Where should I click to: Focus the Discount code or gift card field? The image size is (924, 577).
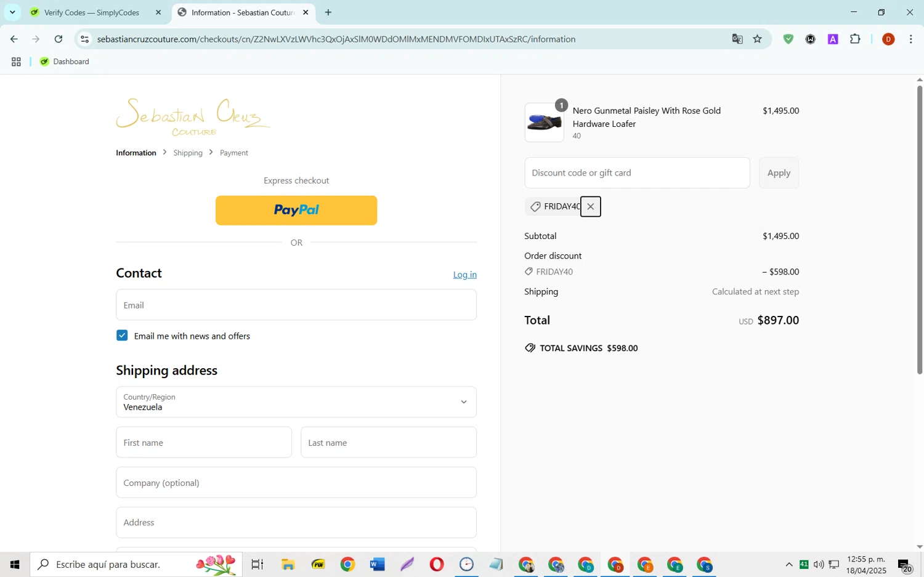coord(637,173)
